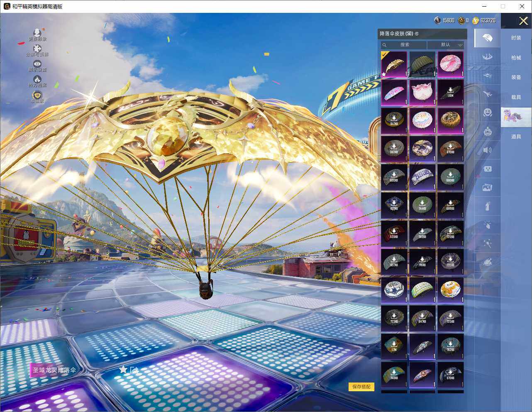Screen dimensions: 532x412
Task: Select the roast chicken category icon
Action: (488, 262)
